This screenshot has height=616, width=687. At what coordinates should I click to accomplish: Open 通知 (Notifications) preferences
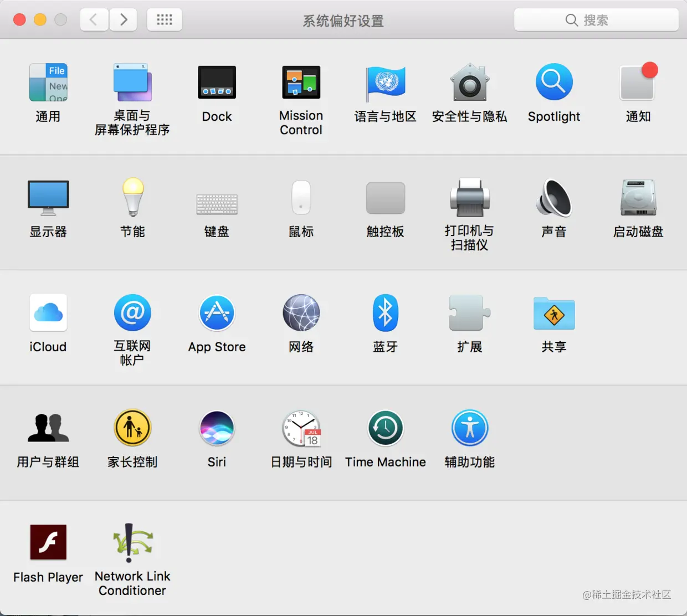pos(638,83)
